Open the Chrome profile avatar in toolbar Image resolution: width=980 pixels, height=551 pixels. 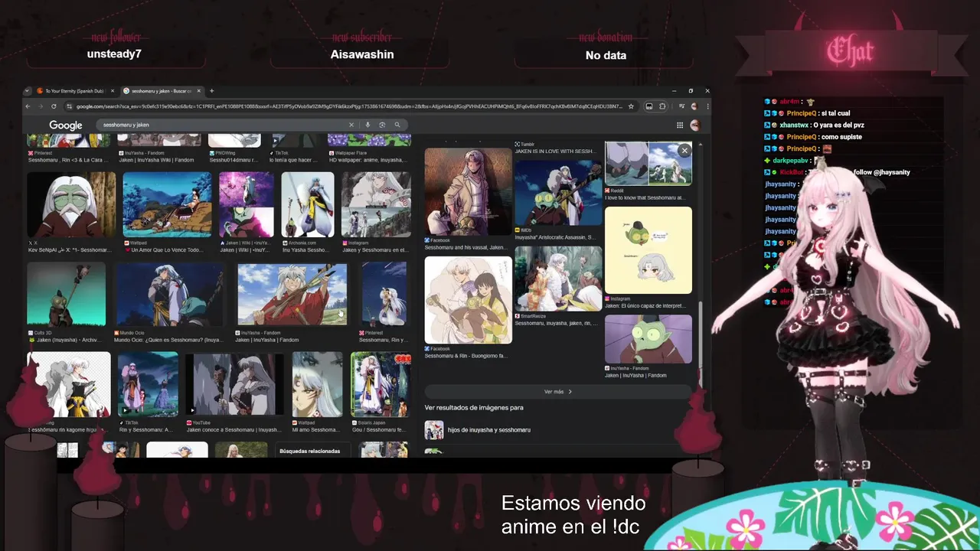(x=694, y=106)
